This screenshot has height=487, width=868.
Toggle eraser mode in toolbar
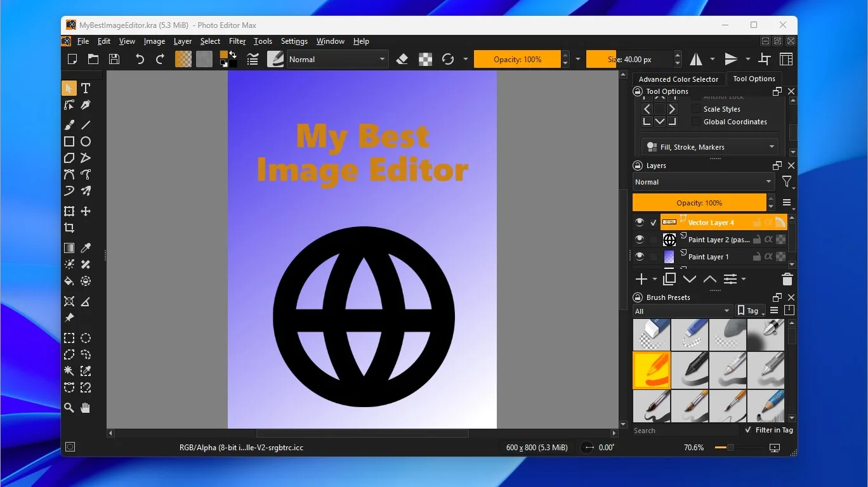tap(402, 59)
